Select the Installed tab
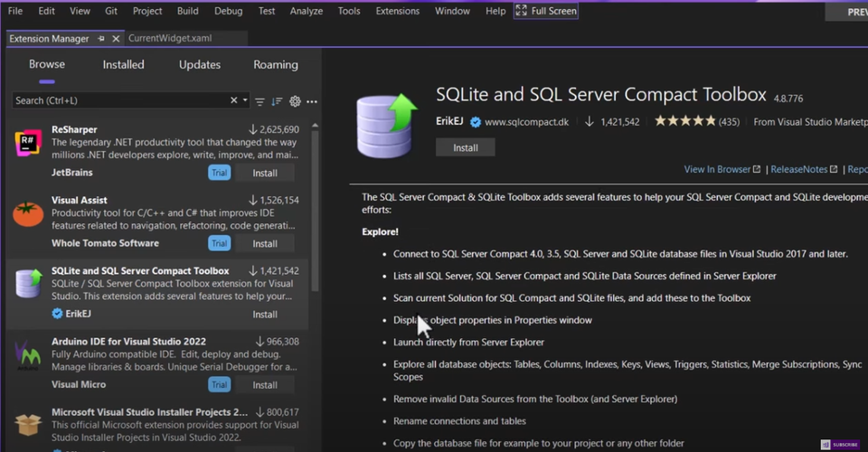Screen dimensions: 868x452 [124, 65]
